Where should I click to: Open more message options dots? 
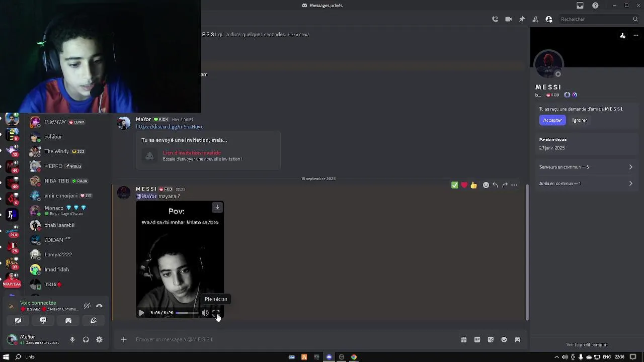pos(514,185)
